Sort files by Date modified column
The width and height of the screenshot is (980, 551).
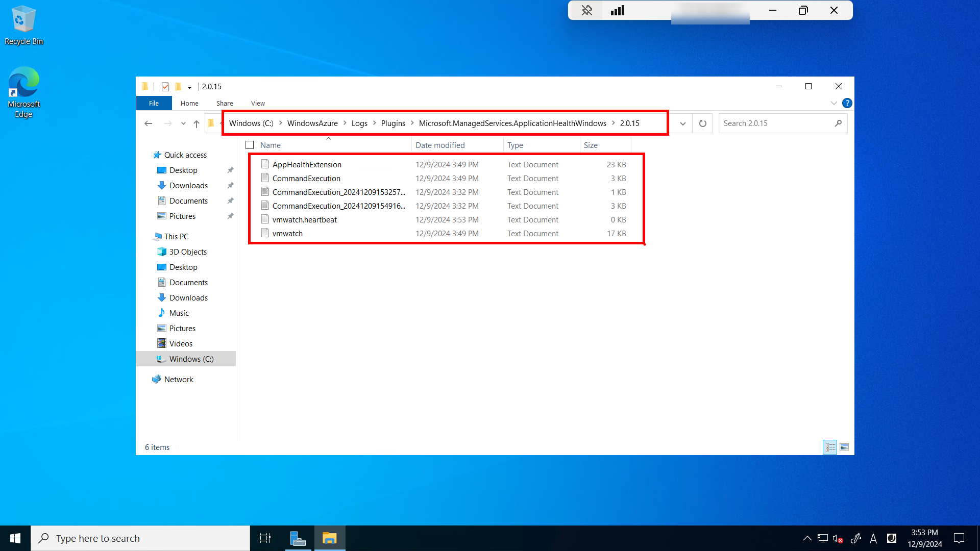pos(440,145)
